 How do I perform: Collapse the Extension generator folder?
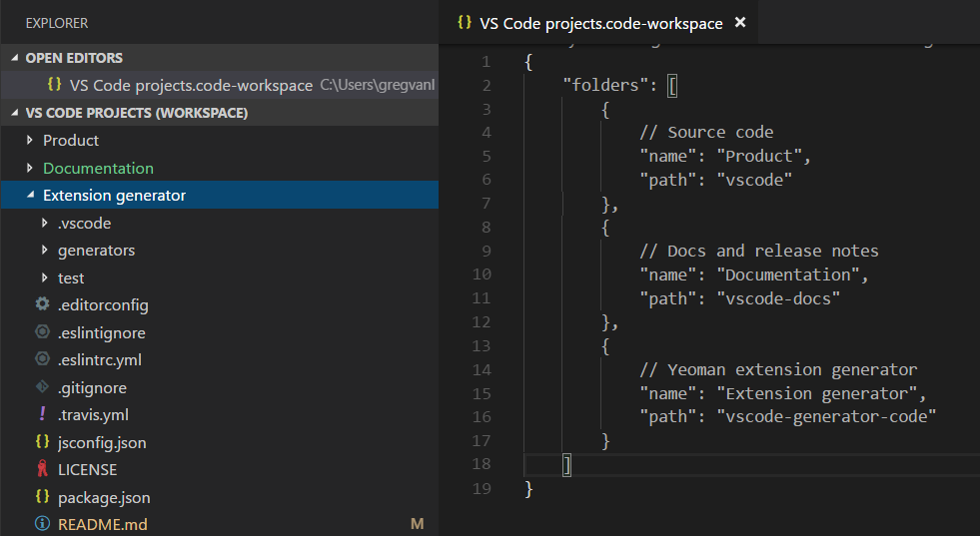[30, 196]
